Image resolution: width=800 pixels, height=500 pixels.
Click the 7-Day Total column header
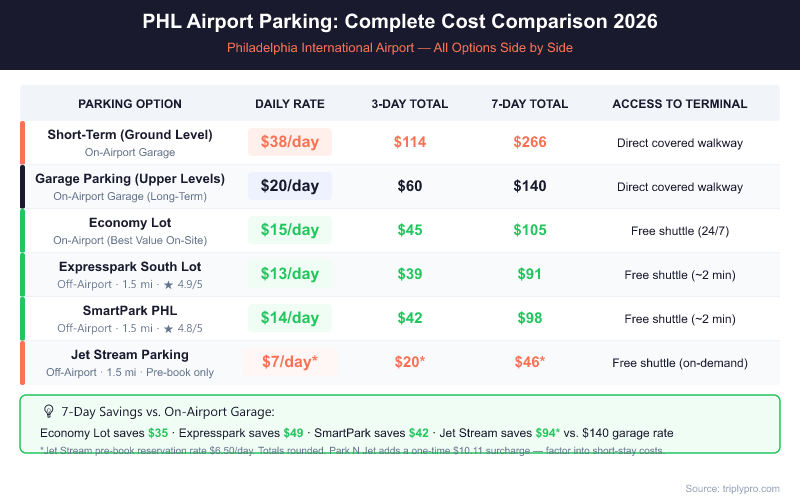(x=530, y=104)
